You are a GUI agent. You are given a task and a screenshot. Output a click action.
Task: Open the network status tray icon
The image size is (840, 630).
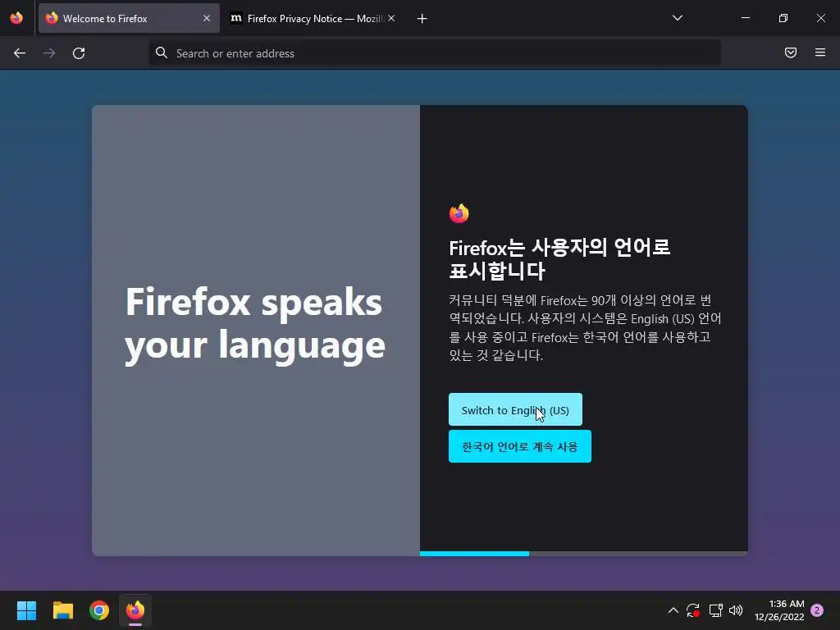[715, 610]
